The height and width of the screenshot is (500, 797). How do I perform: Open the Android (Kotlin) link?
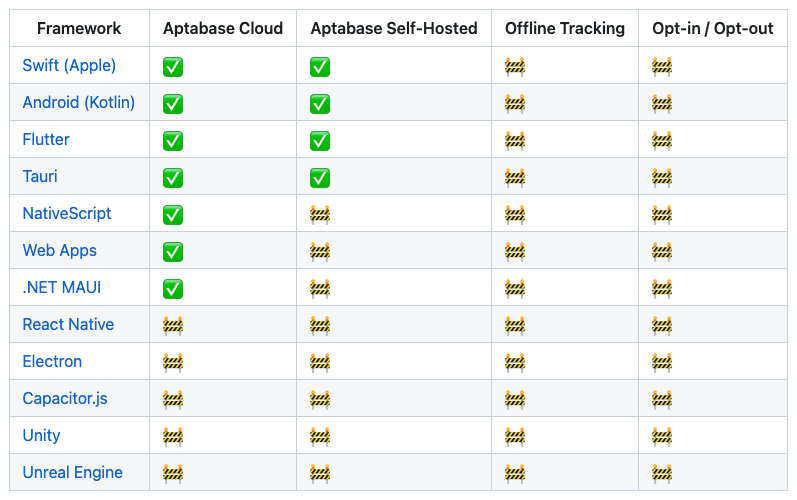click(78, 103)
